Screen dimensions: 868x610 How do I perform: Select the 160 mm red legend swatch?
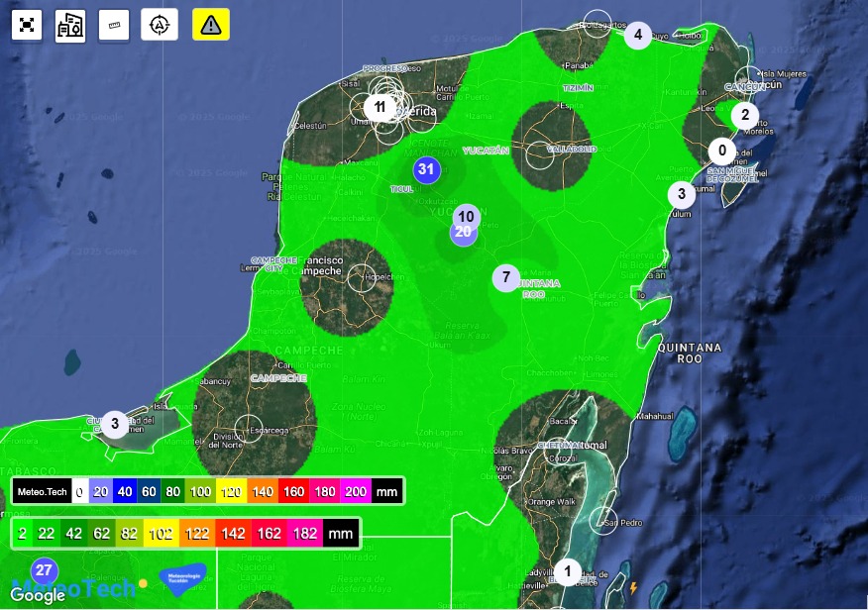click(294, 491)
